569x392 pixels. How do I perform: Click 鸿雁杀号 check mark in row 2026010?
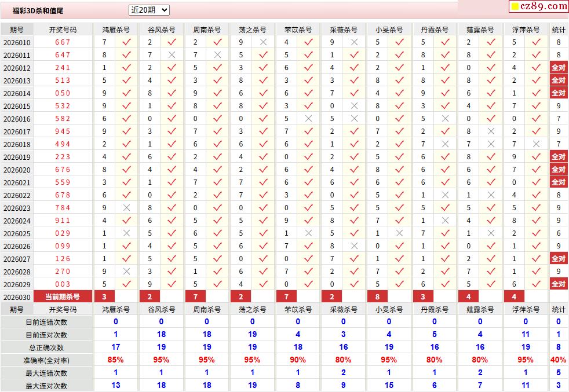(126, 42)
